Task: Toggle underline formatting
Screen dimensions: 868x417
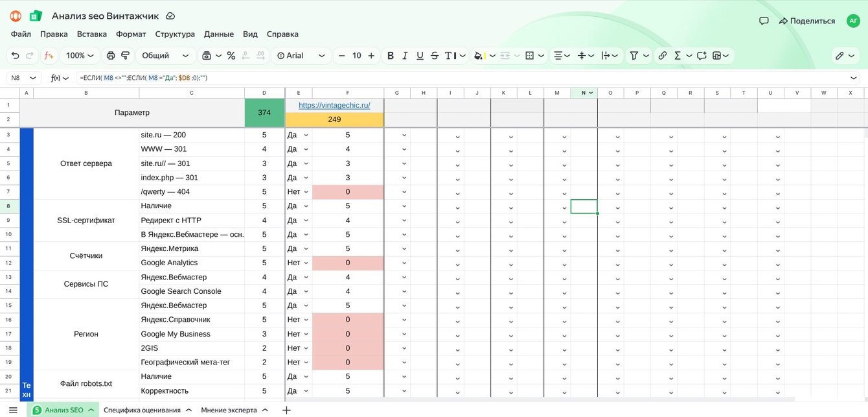Action: (x=420, y=56)
